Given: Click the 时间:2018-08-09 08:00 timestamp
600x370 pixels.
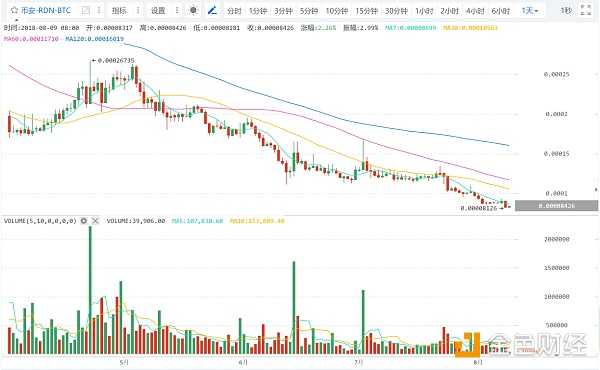Looking at the screenshot, I should [41, 28].
